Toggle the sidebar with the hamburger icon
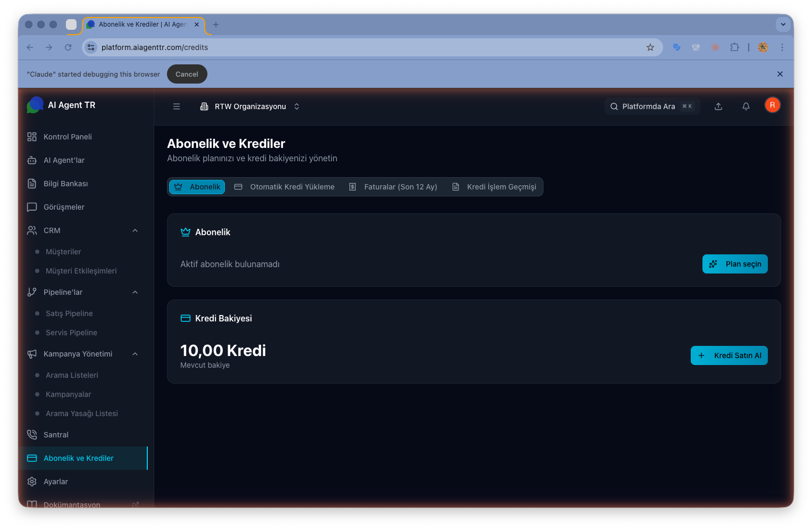This screenshot has width=812, height=530. [x=177, y=106]
